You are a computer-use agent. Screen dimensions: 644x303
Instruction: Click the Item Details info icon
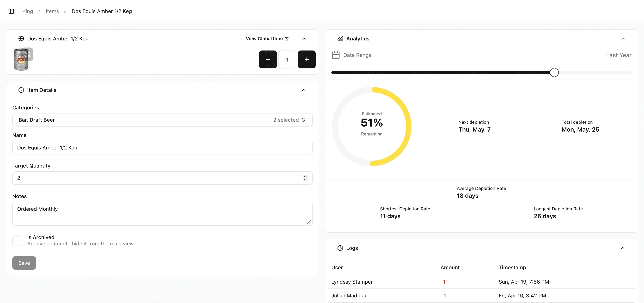21,90
